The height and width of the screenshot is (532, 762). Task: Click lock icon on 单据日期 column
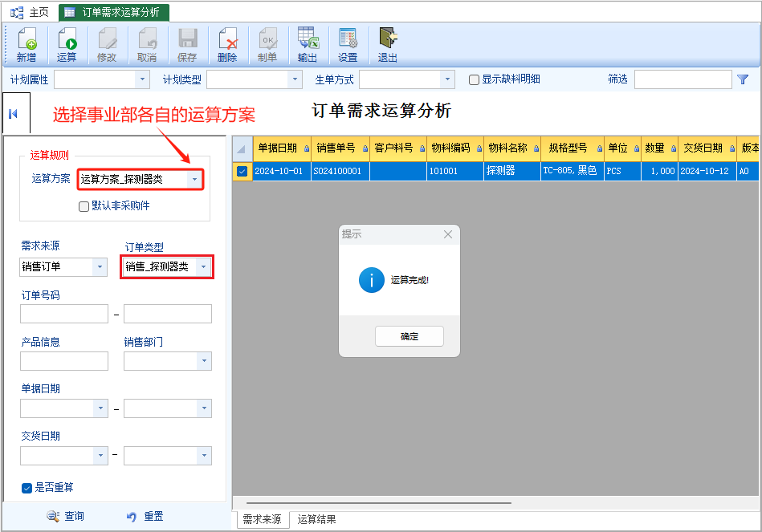pyautogui.click(x=307, y=148)
